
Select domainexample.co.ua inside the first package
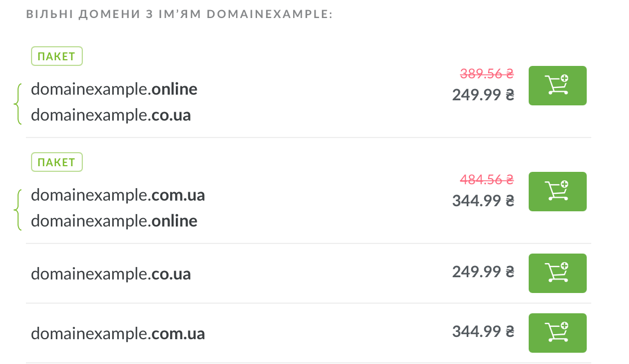pyautogui.click(x=110, y=115)
